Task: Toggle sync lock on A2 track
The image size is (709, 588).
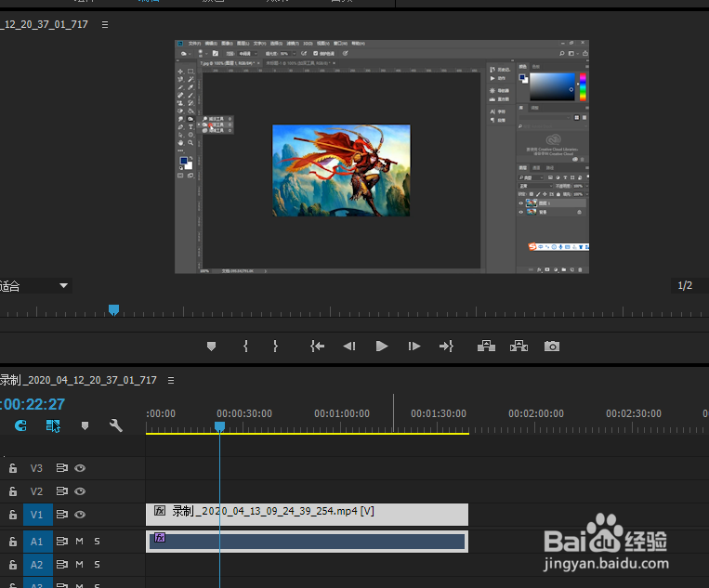Action: click(62, 565)
